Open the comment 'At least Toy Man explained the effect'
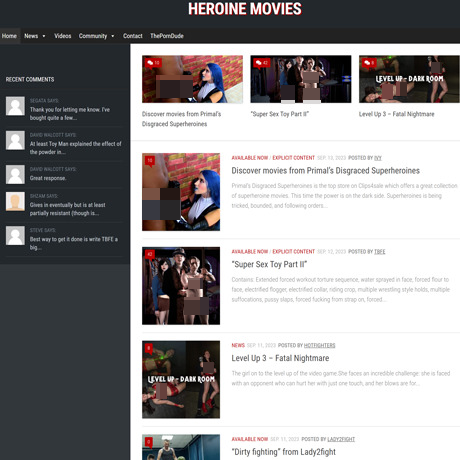 point(76,148)
